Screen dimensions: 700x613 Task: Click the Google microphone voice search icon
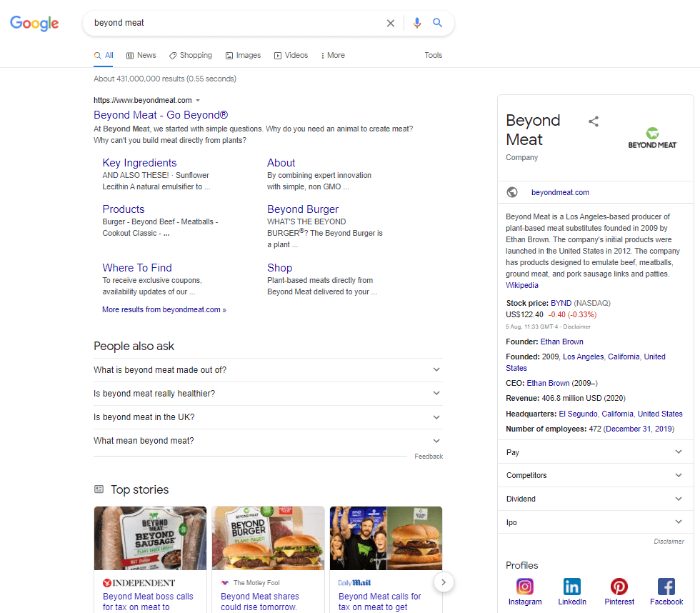pos(417,22)
